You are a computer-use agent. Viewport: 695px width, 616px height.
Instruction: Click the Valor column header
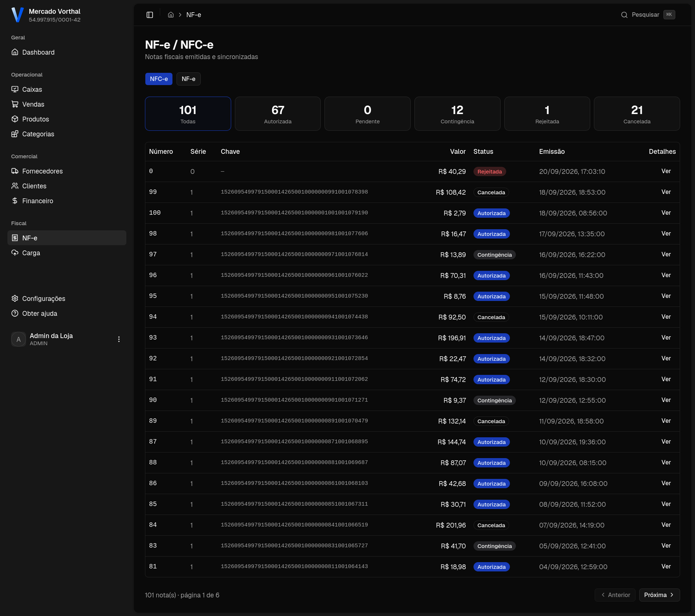coord(458,152)
